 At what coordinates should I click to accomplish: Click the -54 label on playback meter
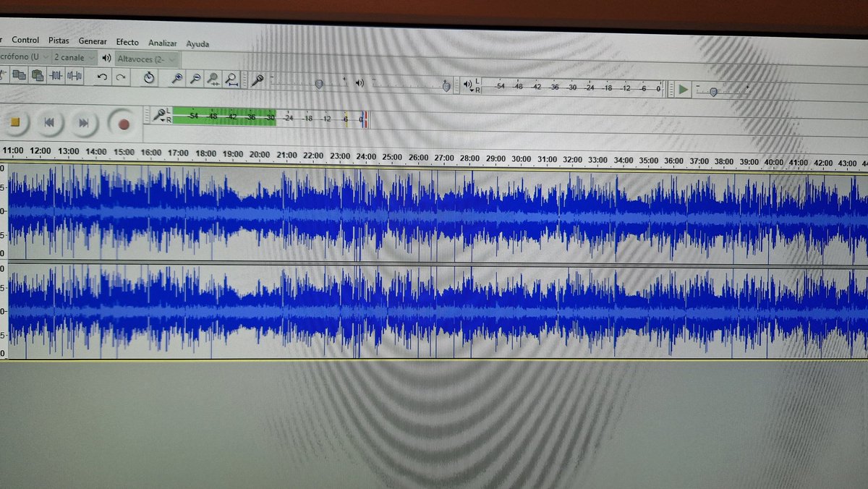(x=500, y=86)
